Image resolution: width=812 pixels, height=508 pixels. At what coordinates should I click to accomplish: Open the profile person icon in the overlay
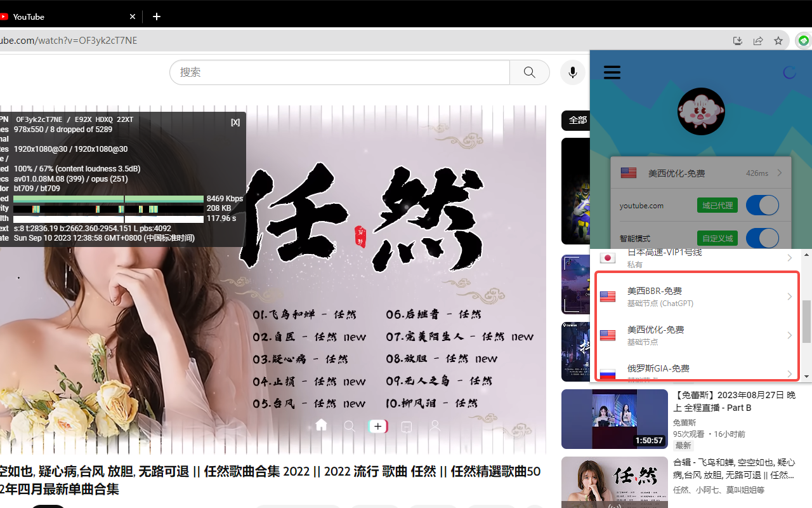point(435,425)
